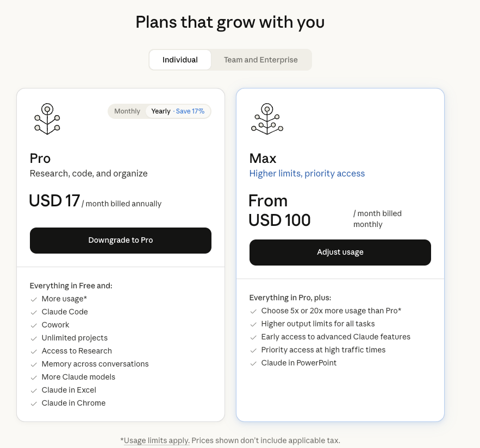Click checkmark beside Claude in Excel
Viewport: 480px width, 448px height.
pyautogui.click(x=34, y=390)
